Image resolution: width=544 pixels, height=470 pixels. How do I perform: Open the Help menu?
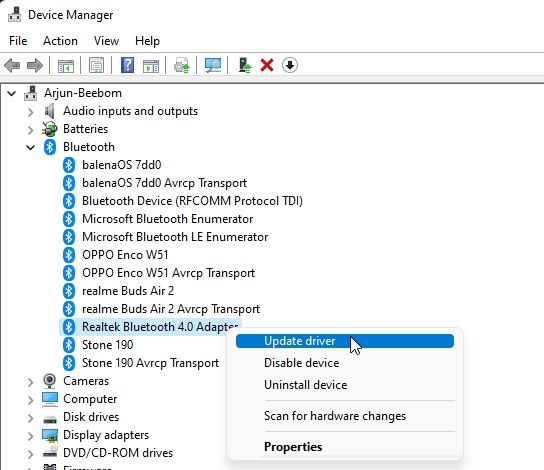[x=147, y=41]
